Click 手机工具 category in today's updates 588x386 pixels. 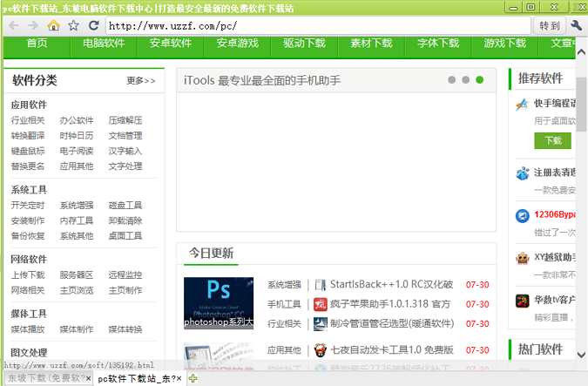coord(284,304)
